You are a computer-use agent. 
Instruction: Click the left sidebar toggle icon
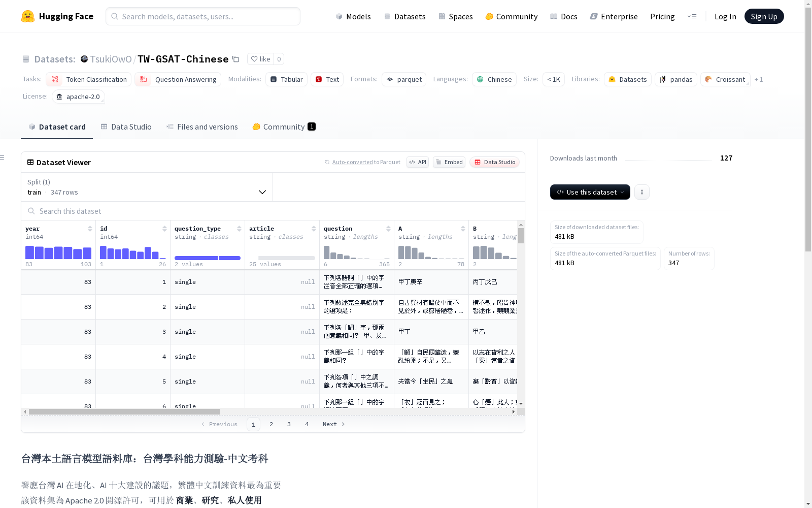[2, 157]
